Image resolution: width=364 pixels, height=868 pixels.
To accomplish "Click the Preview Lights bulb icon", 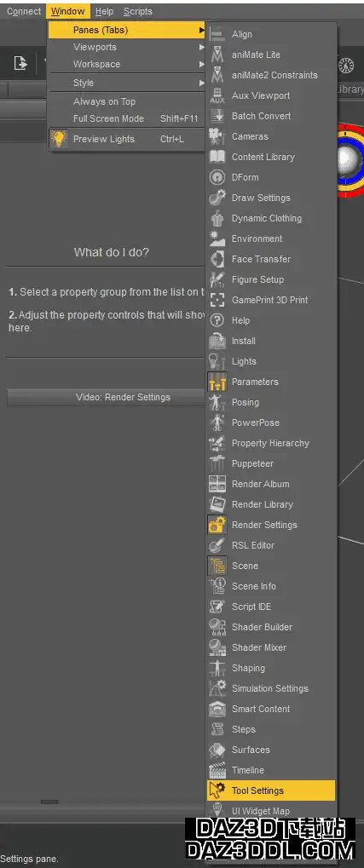I will 59,138.
